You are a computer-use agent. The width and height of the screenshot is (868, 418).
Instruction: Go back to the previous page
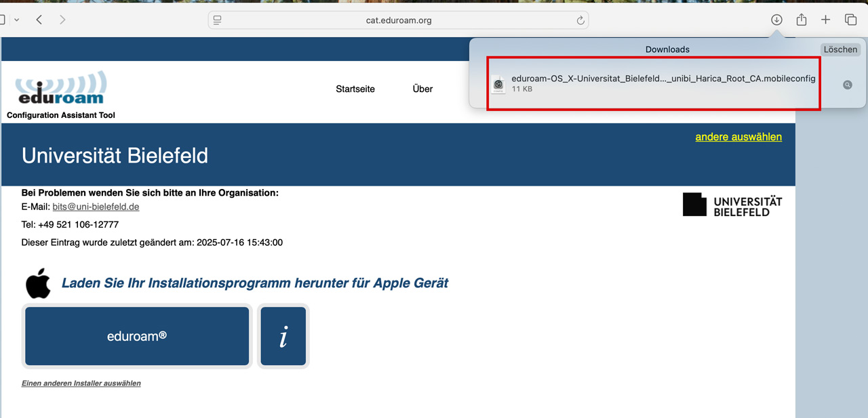coord(39,20)
